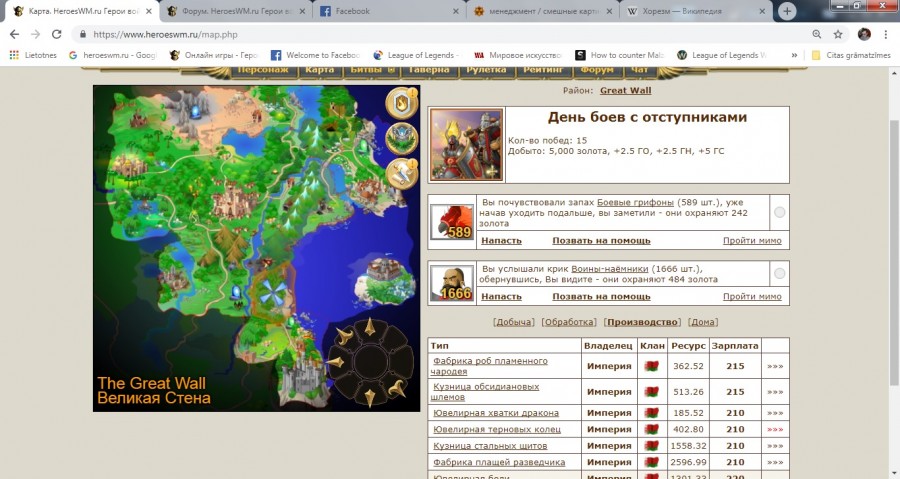Open the Карта menu

pyautogui.click(x=320, y=70)
